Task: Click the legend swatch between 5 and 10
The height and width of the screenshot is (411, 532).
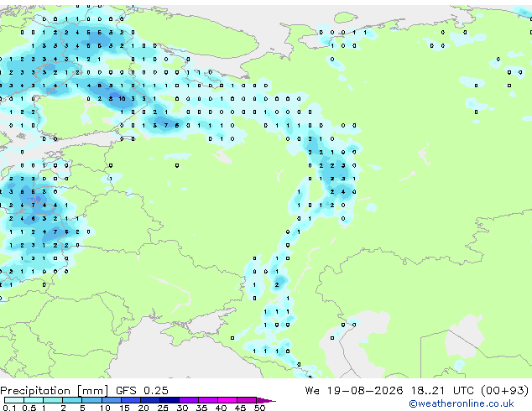Action: pyautogui.click(x=92, y=400)
